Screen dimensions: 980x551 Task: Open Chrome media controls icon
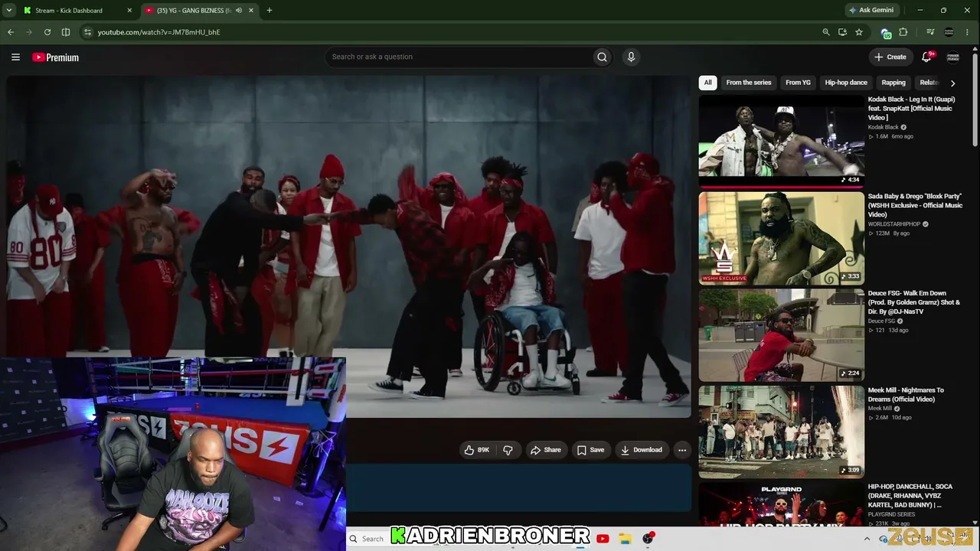[x=930, y=32]
